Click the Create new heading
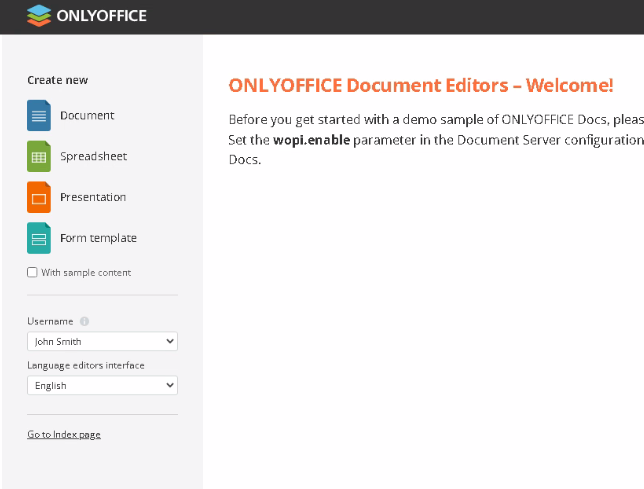Screen dimensions: 644x489 click(x=58, y=80)
